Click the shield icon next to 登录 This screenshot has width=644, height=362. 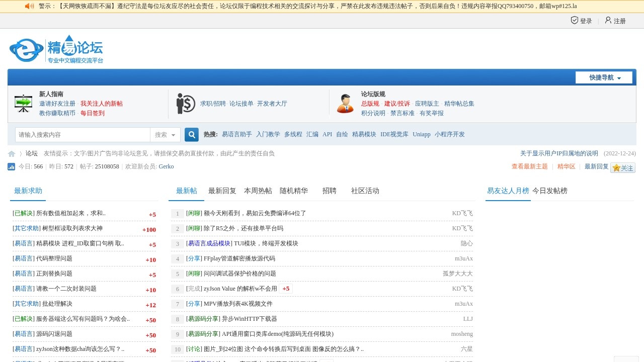pyautogui.click(x=575, y=20)
